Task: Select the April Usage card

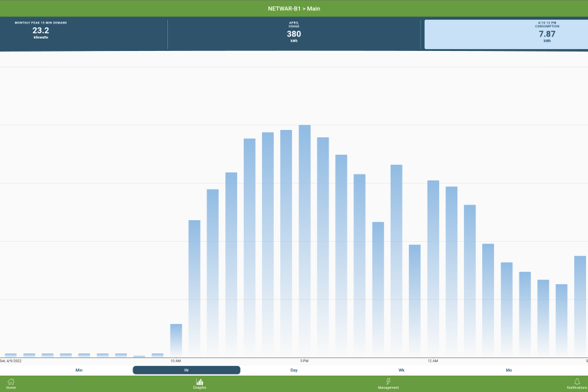Action: pos(294,33)
